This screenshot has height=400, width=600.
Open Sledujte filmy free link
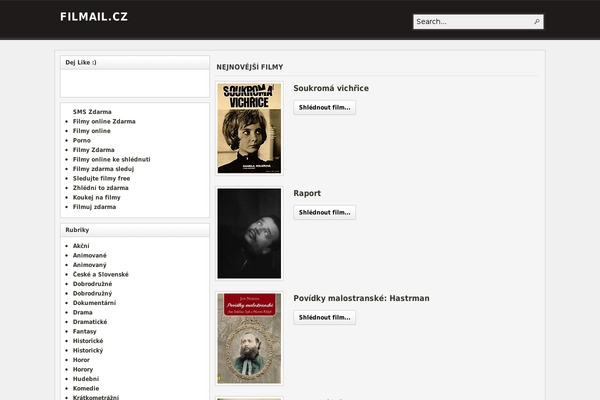(101, 178)
